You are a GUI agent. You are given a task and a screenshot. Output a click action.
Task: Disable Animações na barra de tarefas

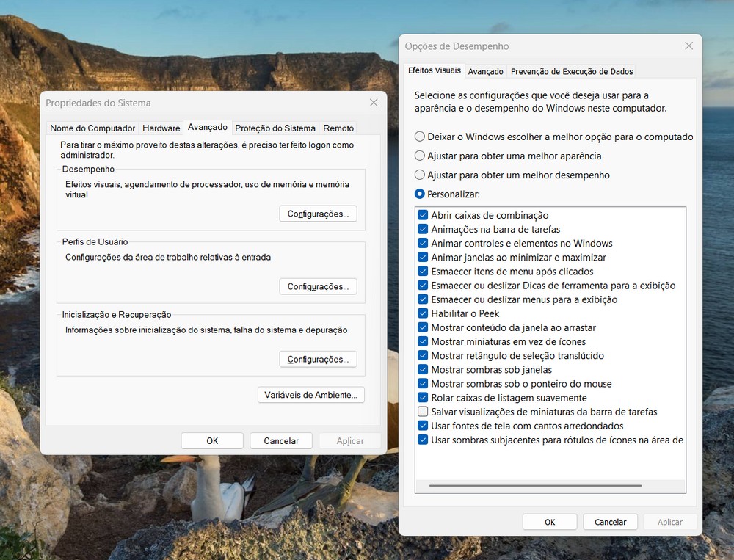coord(423,230)
